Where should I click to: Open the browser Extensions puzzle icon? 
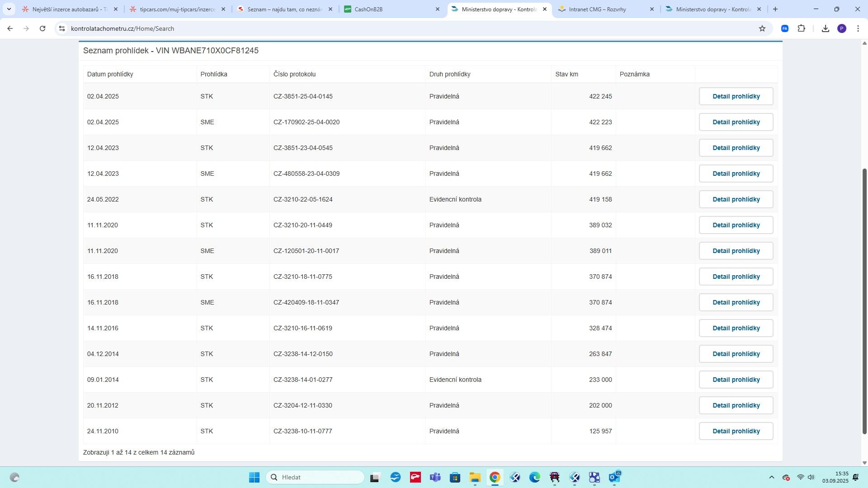tap(802, 28)
